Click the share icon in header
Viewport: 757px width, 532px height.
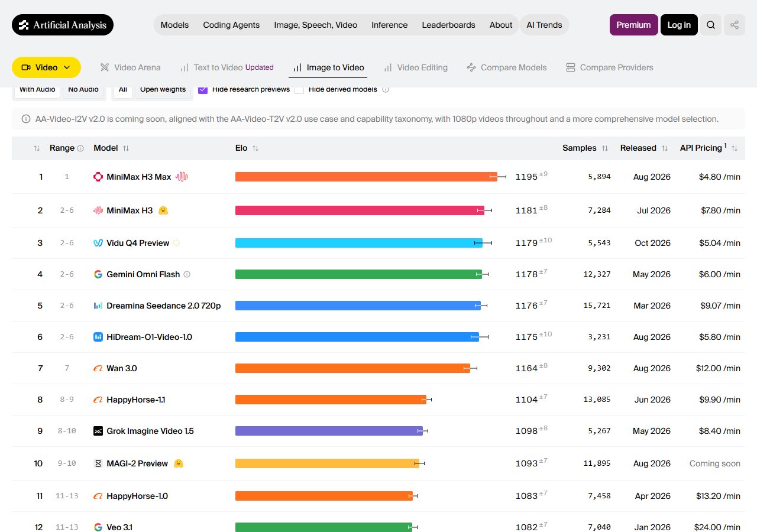(x=735, y=25)
